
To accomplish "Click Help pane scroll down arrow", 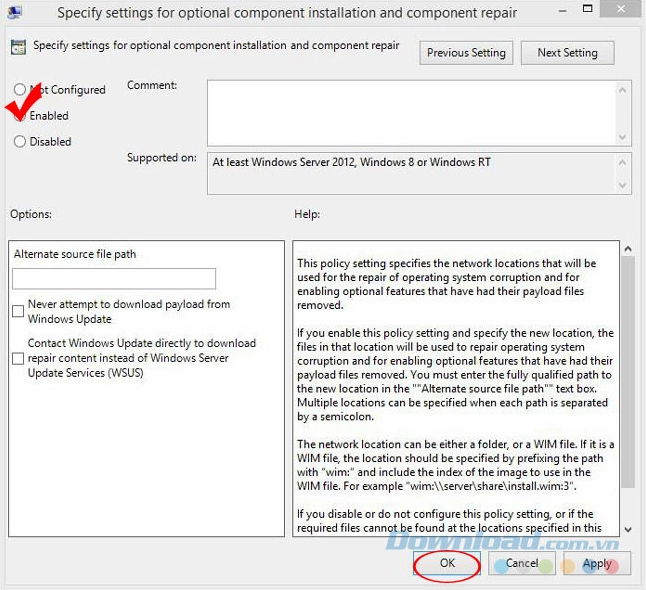I will coord(628,529).
